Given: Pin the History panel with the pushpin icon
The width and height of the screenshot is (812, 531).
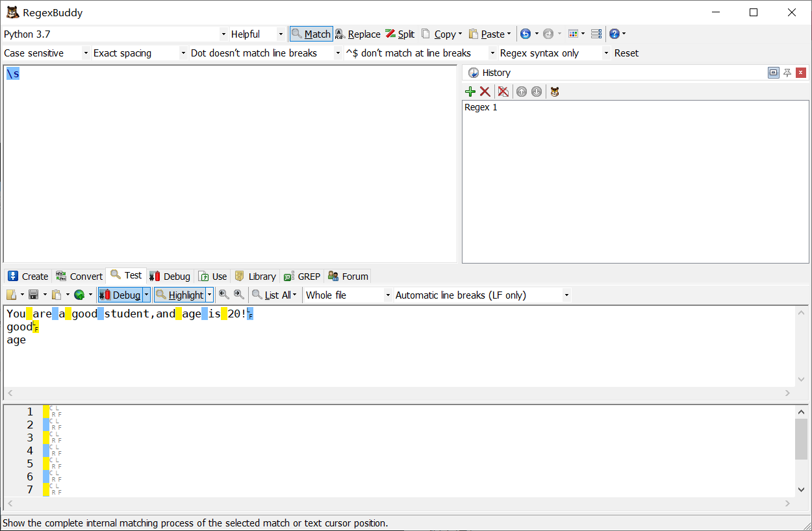Looking at the screenshot, I should tap(787, 73).
